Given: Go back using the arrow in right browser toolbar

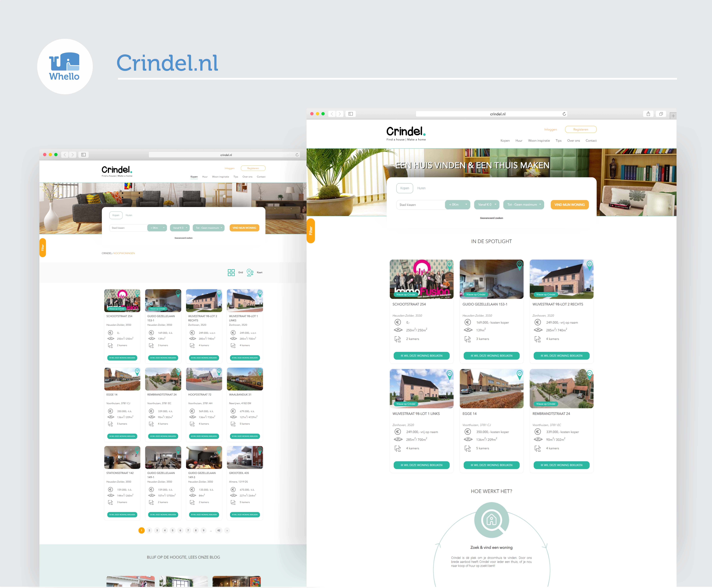Looking at the screenshot, I should [332, 114].
